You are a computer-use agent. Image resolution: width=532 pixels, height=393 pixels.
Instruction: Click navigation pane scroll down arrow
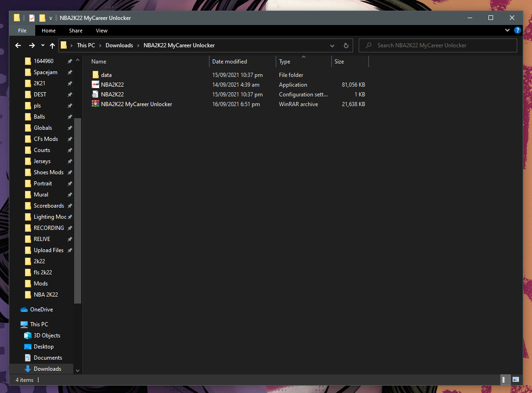(77, 370)
